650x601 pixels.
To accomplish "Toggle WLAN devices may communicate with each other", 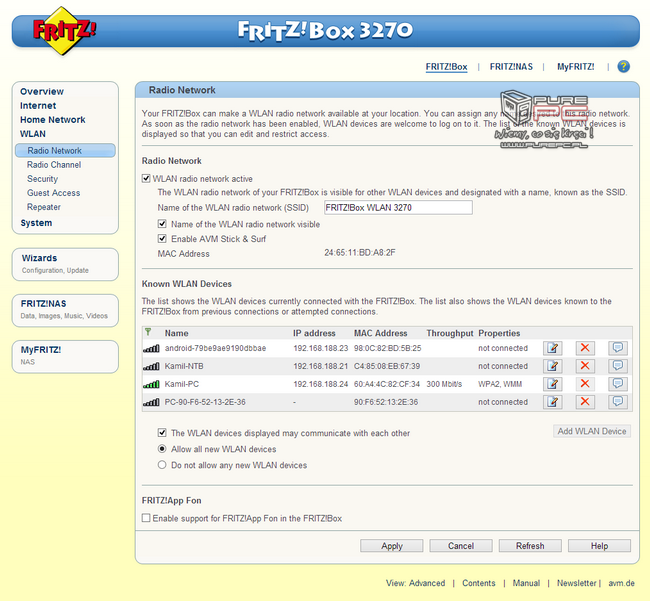I will tap(162, 433).
